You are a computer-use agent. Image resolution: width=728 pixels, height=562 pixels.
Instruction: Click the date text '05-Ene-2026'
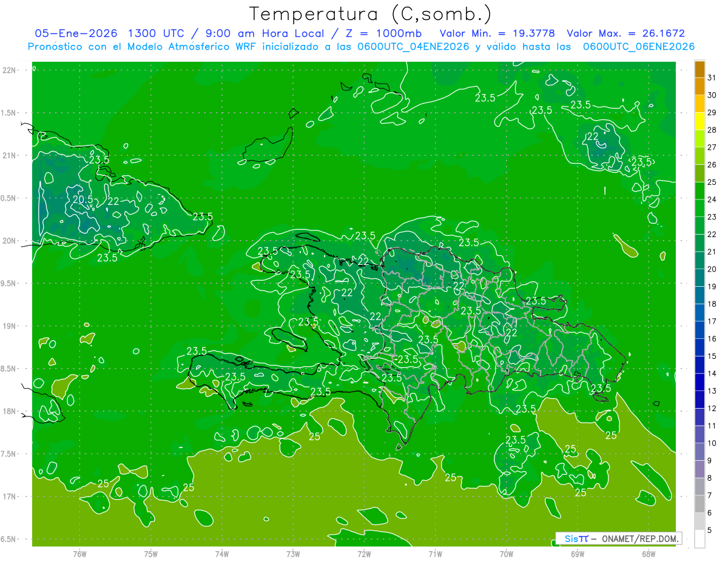pyautogui.click(x=76, y=34)
